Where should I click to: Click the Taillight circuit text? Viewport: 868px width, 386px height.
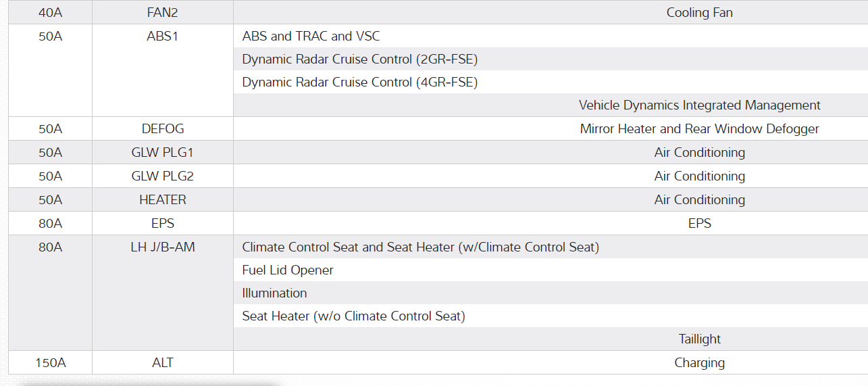tap(699, 339)
